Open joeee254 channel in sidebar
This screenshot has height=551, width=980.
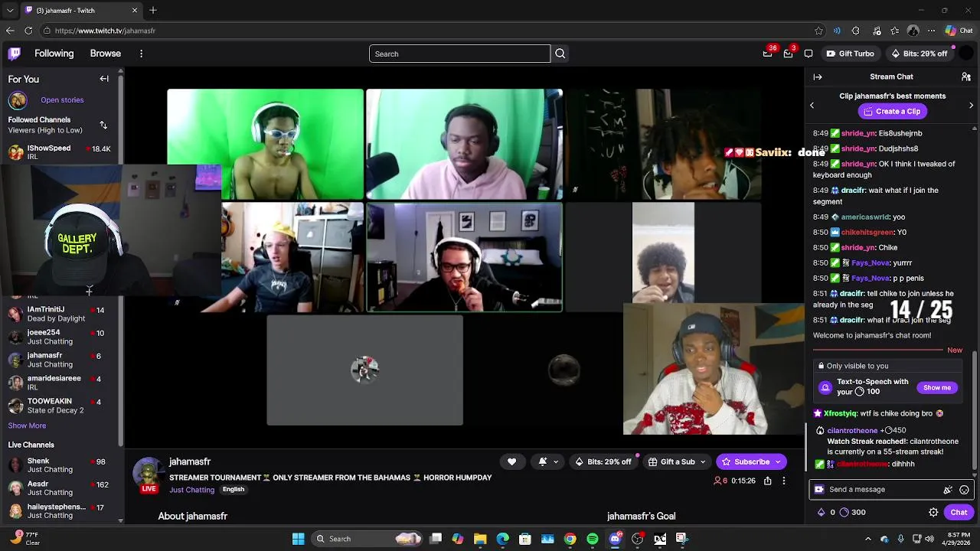tap(60, 337)
